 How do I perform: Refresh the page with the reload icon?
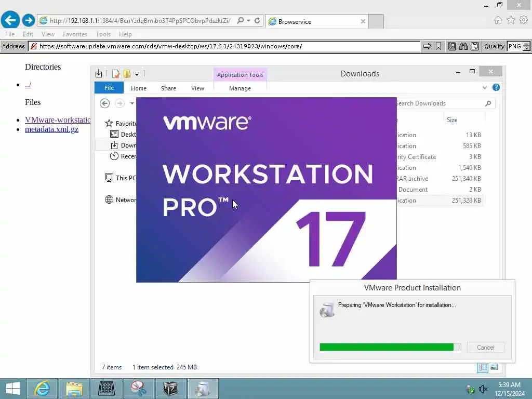[257, 21]
